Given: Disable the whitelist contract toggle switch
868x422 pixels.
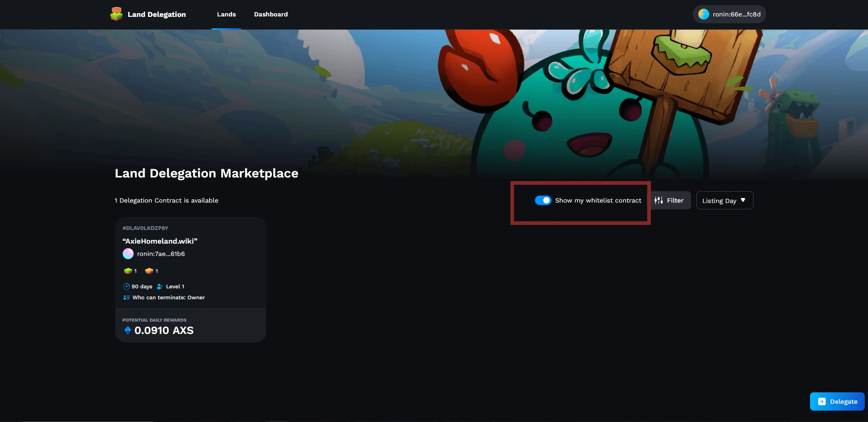Looking at the screenshot, I should pyautogui.click(x=543, y=200).
